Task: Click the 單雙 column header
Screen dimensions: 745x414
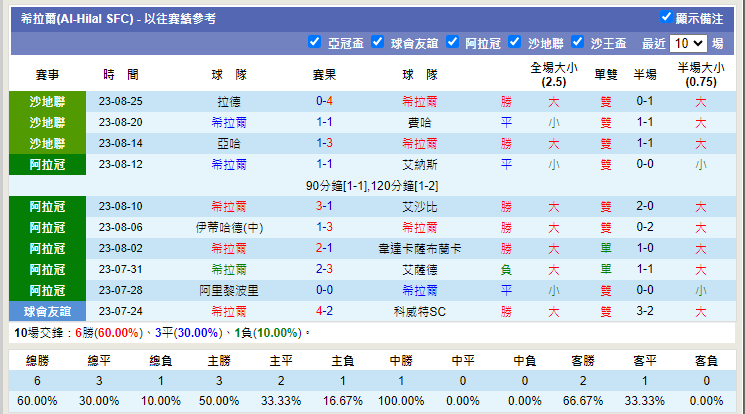Action: click(x=606, y=75)
